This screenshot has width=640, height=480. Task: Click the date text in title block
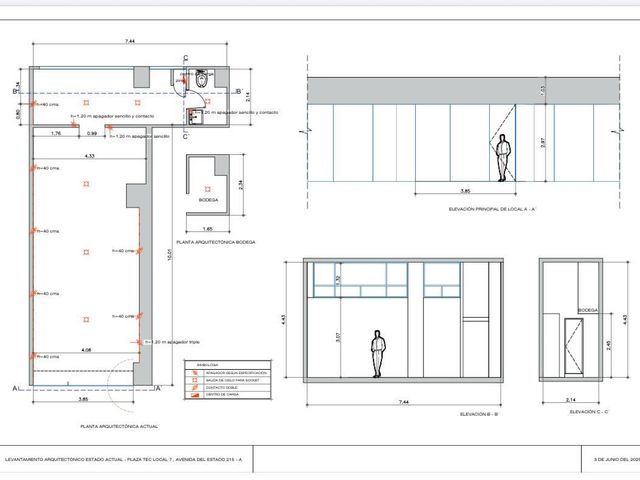pos(617,459)
